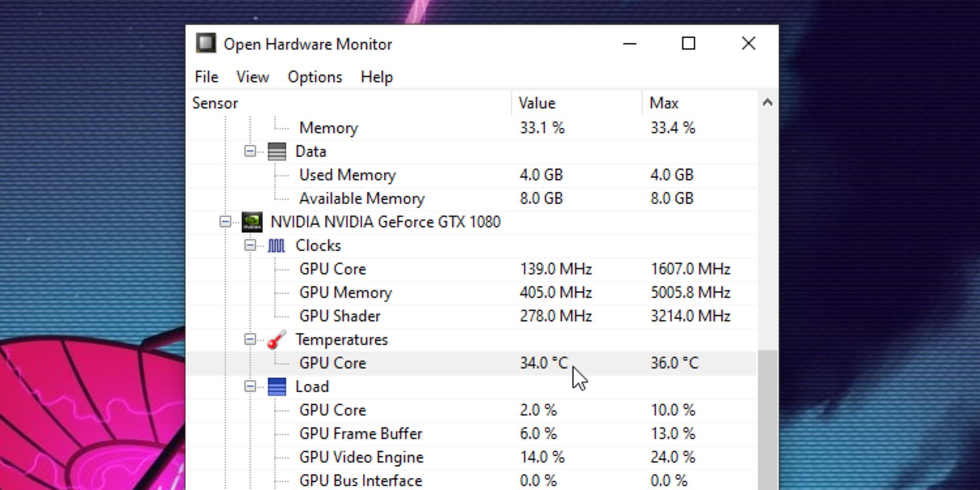Click the Clocks waveform icon
This screenshot has height=490, width=980.
(x=276, y=246)
